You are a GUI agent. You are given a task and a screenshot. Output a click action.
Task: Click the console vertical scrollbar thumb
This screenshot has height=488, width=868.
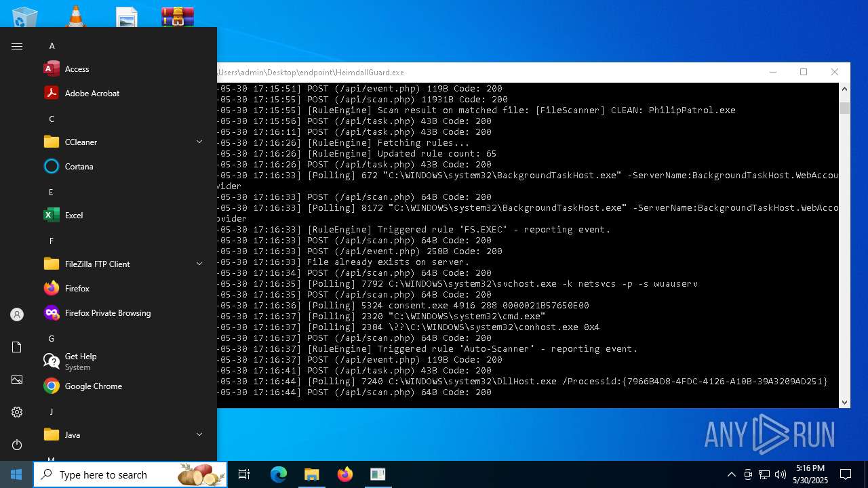[844, 108]
